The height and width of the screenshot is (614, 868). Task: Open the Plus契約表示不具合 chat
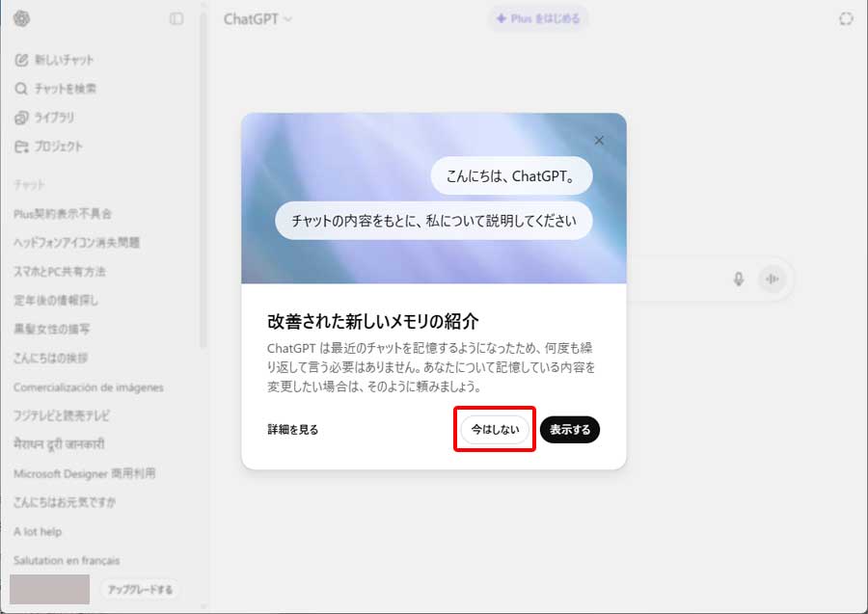[63, 214]
